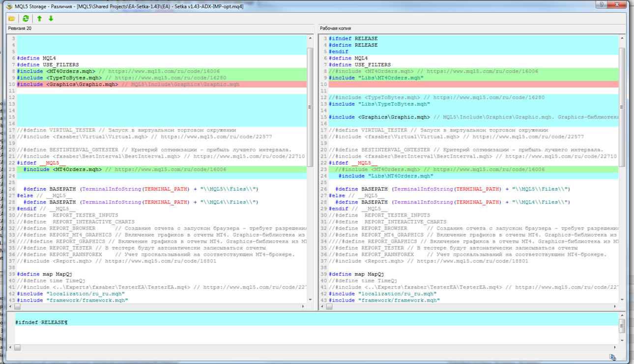Click MQL5 BASEPATH define on line 26 of Ревизия 20
This screenshot has height=364, width=634.
tap(141, 189)
